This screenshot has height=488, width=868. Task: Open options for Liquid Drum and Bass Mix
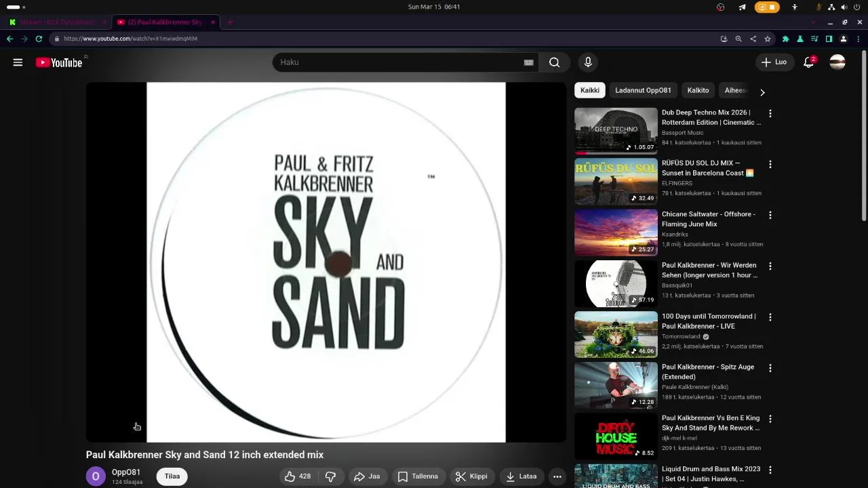770,470
